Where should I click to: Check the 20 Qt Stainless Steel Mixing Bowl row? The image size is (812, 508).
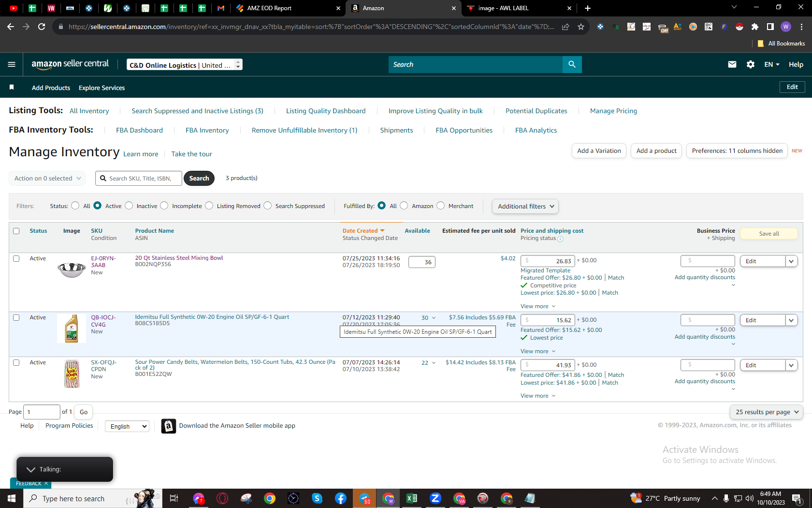(x=16, y=259)
